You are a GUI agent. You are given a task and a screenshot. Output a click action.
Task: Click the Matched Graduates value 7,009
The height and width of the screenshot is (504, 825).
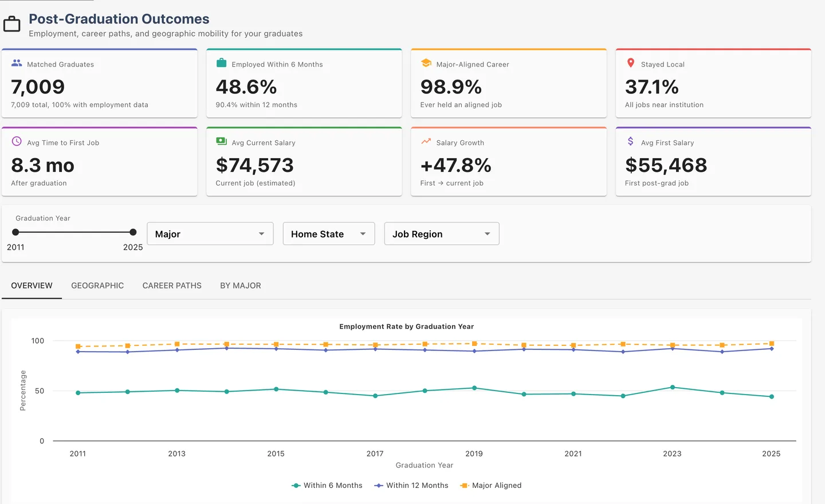[38, 86]
